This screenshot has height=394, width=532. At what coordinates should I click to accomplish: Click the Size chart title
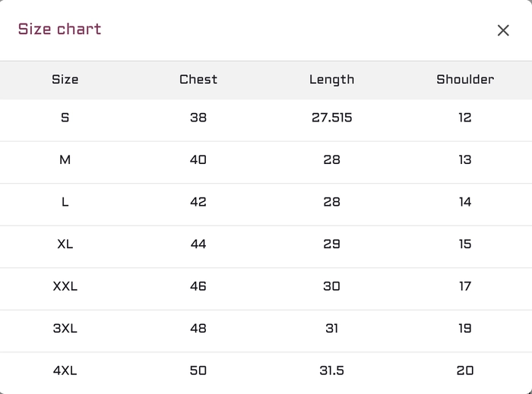click(60, 29)
